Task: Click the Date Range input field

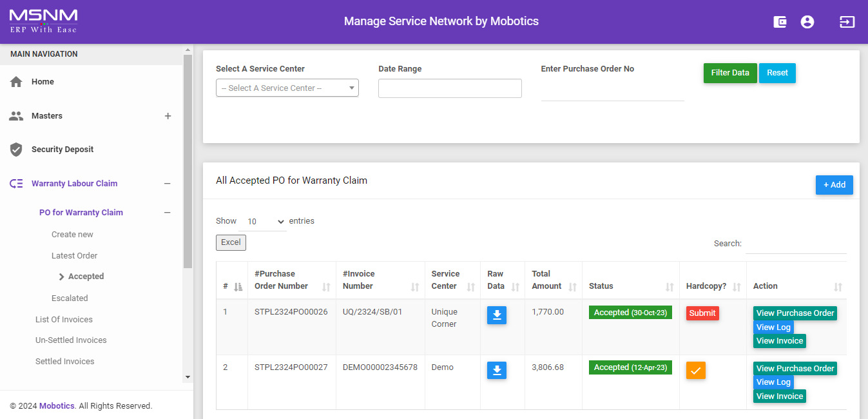Action: (449, 88)
